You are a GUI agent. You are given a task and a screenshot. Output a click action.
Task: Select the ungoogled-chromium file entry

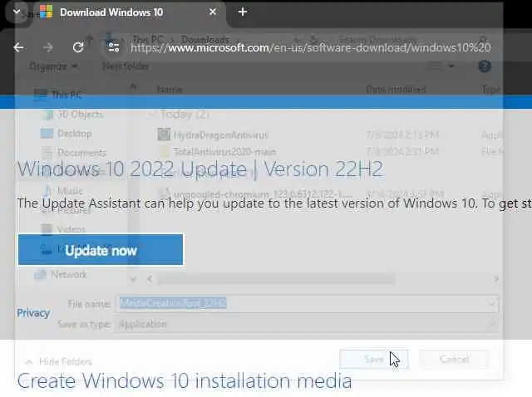(x=256, y=194)
